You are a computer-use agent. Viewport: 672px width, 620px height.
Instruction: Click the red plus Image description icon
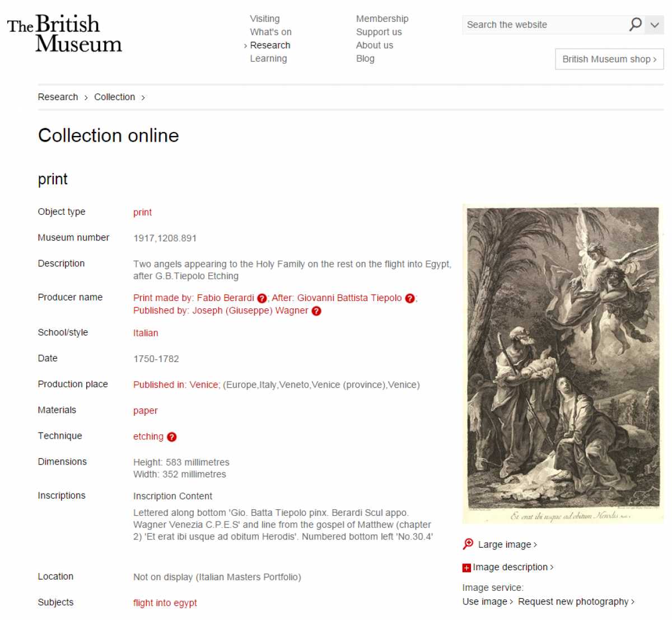pos(466,567)
